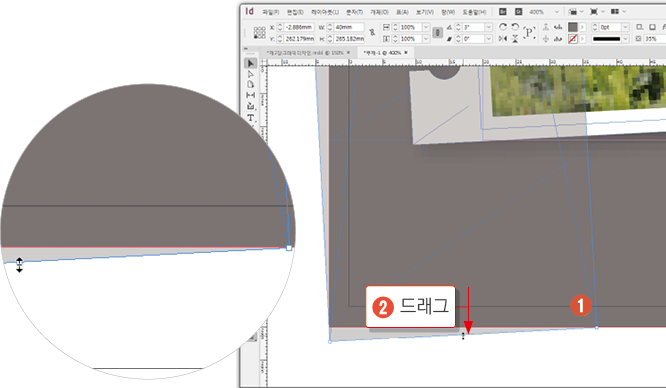The height and width of the screenshot is (388, 666).
Task: Click the opacity icon left of 35%
Action: click(x=638, y=39)
